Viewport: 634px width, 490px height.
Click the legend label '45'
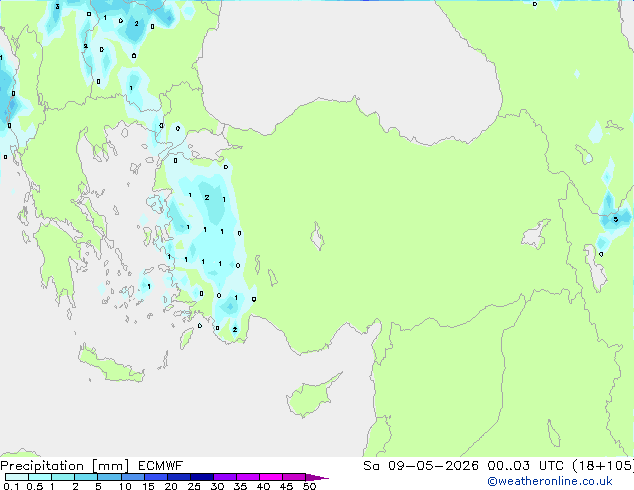286,486
